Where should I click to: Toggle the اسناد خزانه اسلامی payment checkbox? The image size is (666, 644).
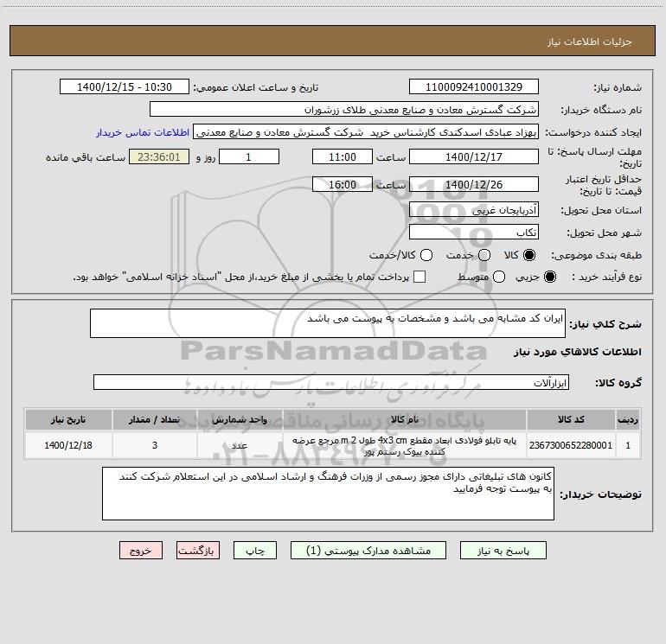pos(419,277)
